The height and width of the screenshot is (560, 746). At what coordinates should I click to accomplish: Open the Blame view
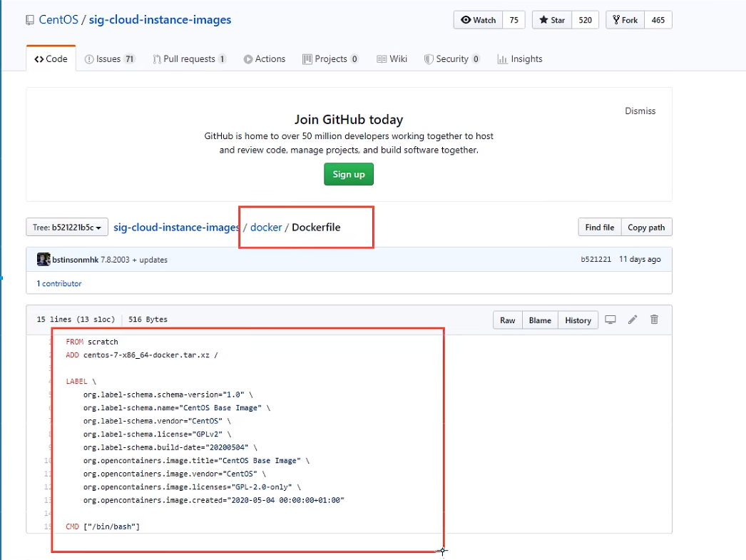(x=540, y=320)
